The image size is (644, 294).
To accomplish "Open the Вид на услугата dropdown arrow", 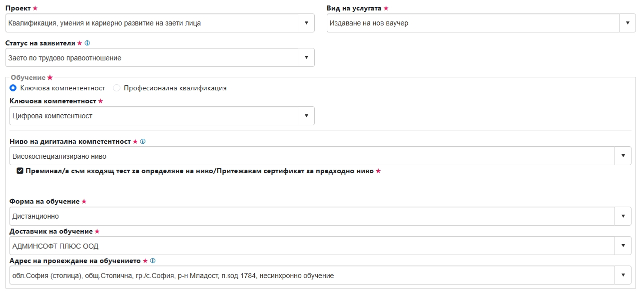I will point(628,23).
